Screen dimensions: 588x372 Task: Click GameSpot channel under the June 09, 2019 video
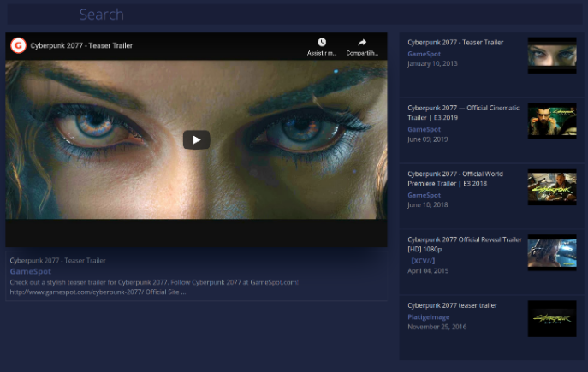[x=424, y=129]
